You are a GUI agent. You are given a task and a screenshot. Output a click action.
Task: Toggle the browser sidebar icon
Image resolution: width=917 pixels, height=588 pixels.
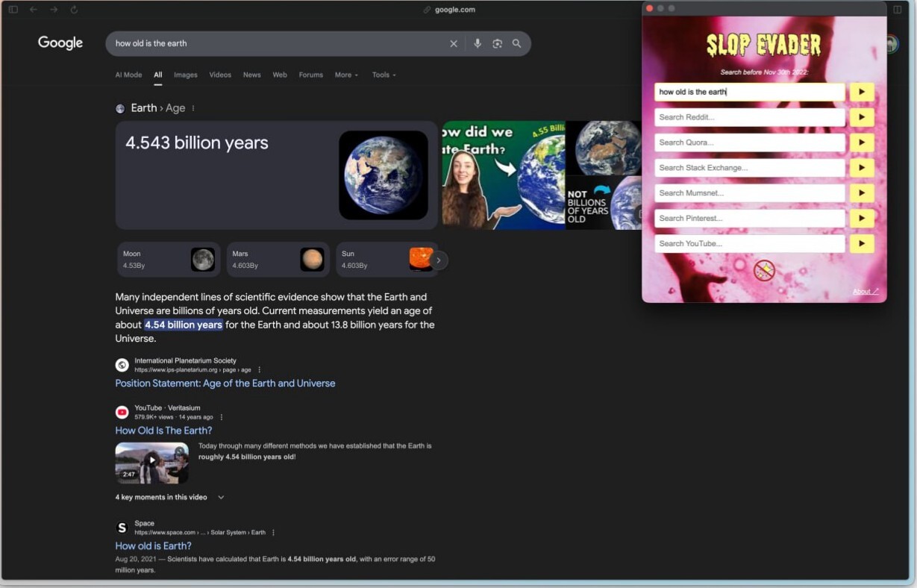click(13, 10)
